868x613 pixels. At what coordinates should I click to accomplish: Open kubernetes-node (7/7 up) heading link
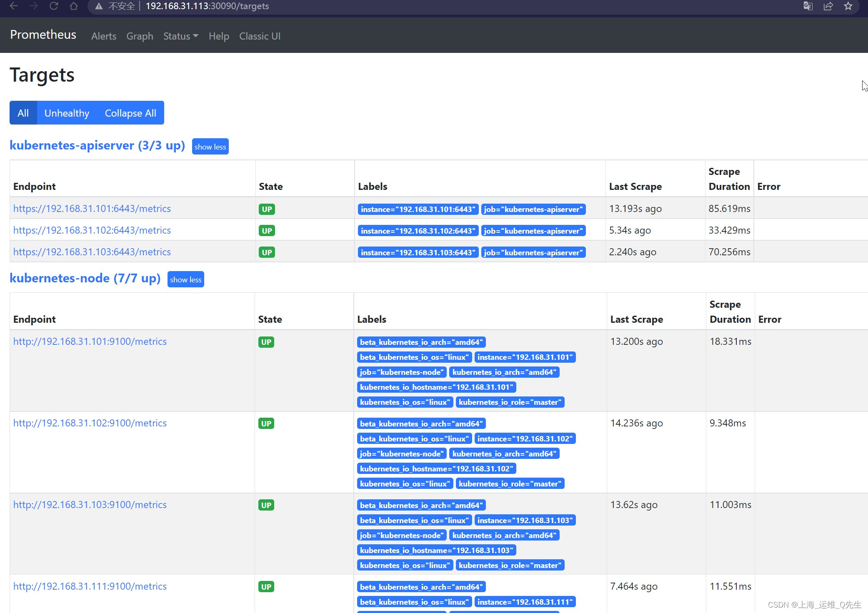[85, 278]
